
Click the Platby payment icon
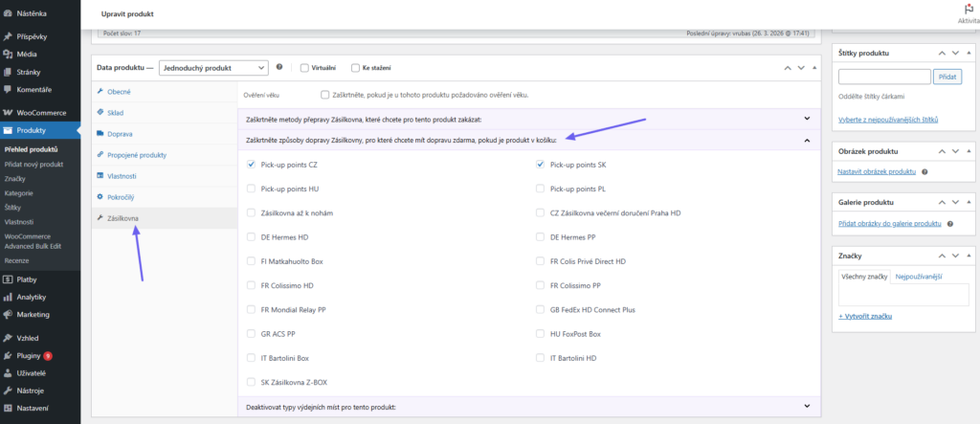(x=8, y=279)
